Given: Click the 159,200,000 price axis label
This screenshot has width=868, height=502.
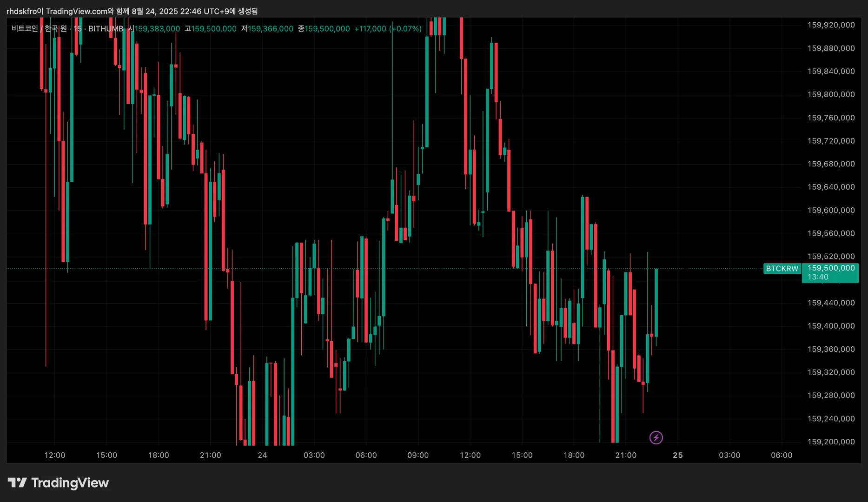Looking at the screenshot, I should coord(831,442).
